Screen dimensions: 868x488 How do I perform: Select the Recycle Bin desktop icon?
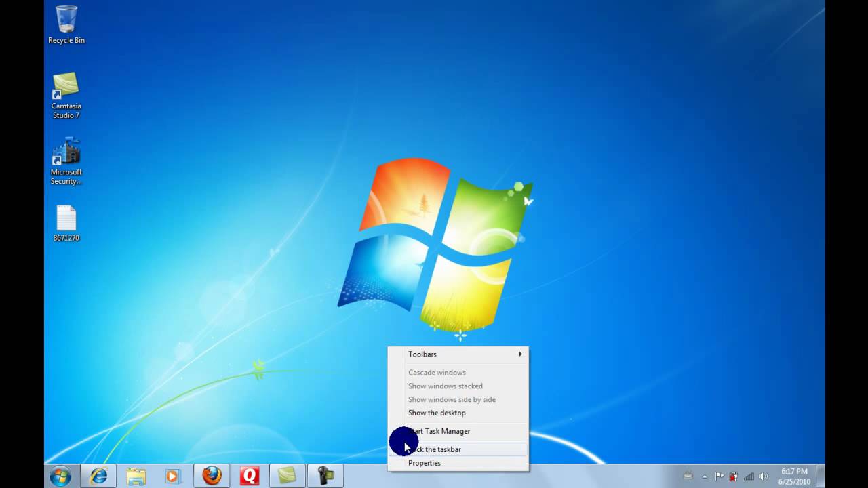pos(66,25)
